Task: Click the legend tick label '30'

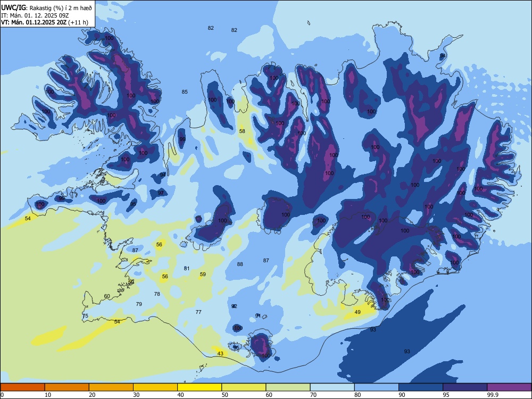Action: tap(136, 395)
